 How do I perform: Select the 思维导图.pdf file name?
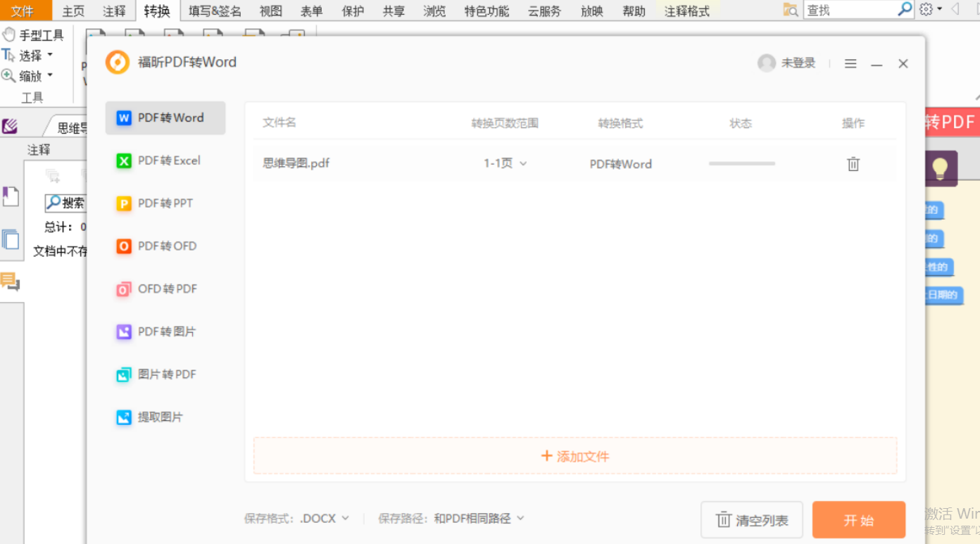click(296, 163)
